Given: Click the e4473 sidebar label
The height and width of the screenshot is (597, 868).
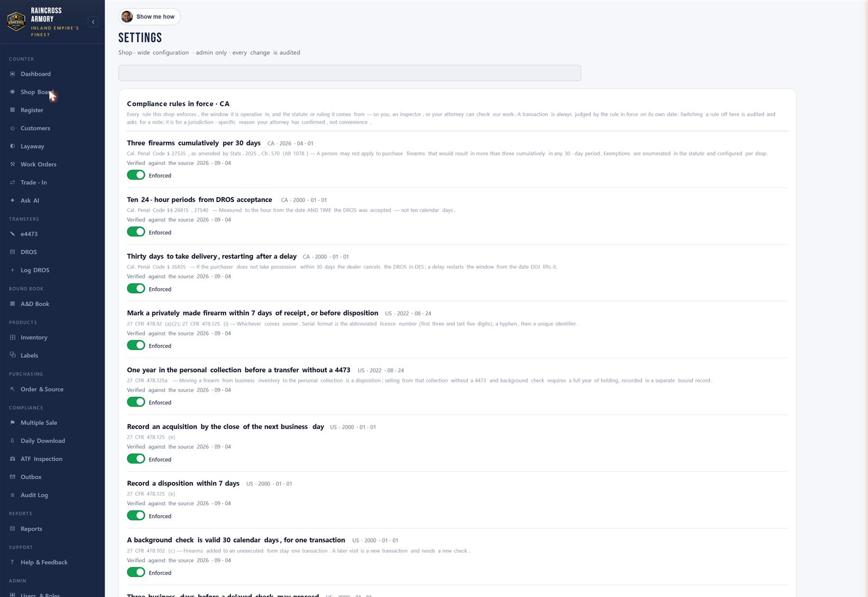Looking at the screenshot, I should coord(29,234).
